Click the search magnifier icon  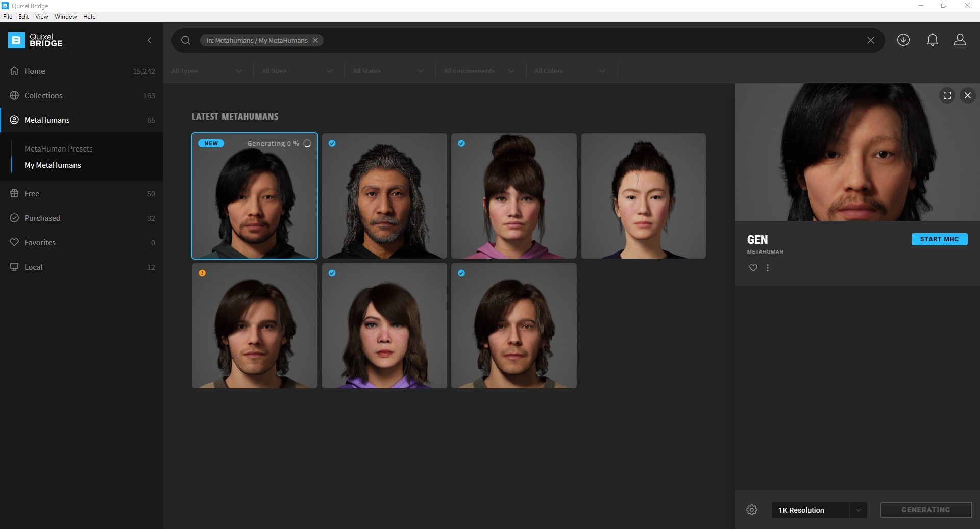[x=186, y=40]
